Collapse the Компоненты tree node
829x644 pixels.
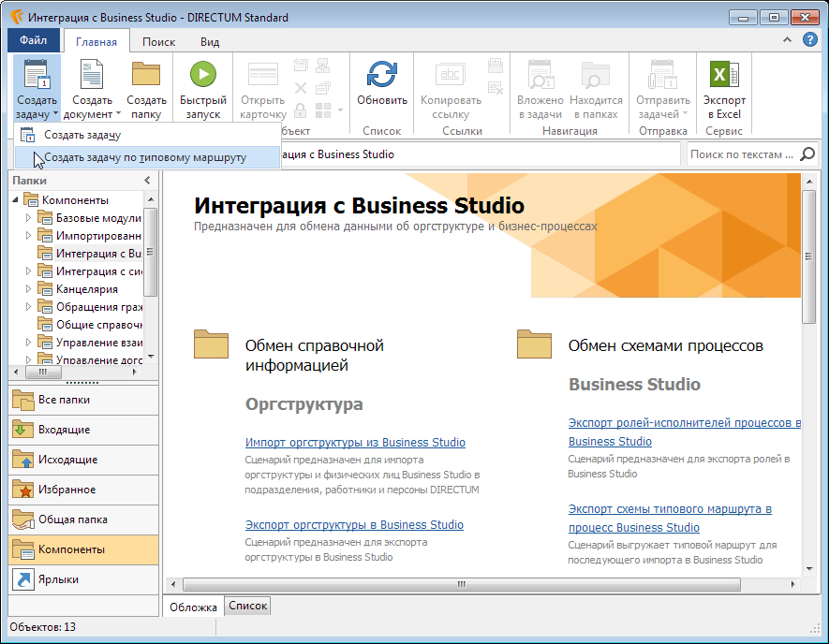[x=15, y=199]
